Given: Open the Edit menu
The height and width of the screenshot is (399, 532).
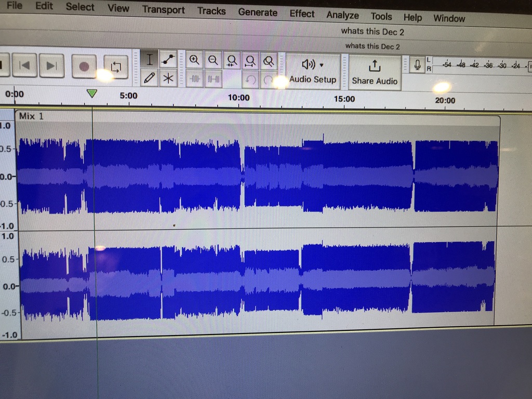Looking at the screenshot, I should tap(44, 6).
